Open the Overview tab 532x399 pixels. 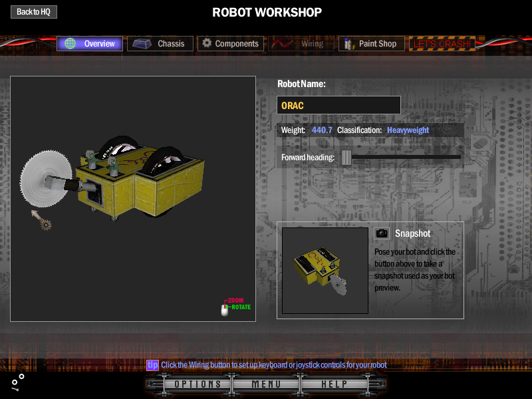pyautogui.click(x=90, y=43)
